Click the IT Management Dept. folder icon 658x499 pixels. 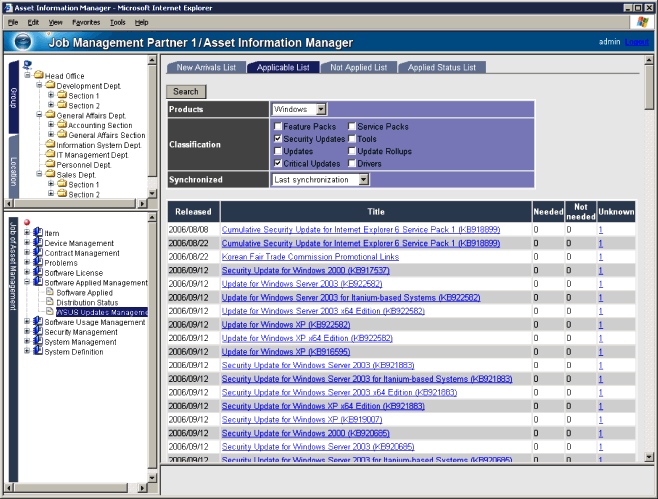(x=50, y=155)
